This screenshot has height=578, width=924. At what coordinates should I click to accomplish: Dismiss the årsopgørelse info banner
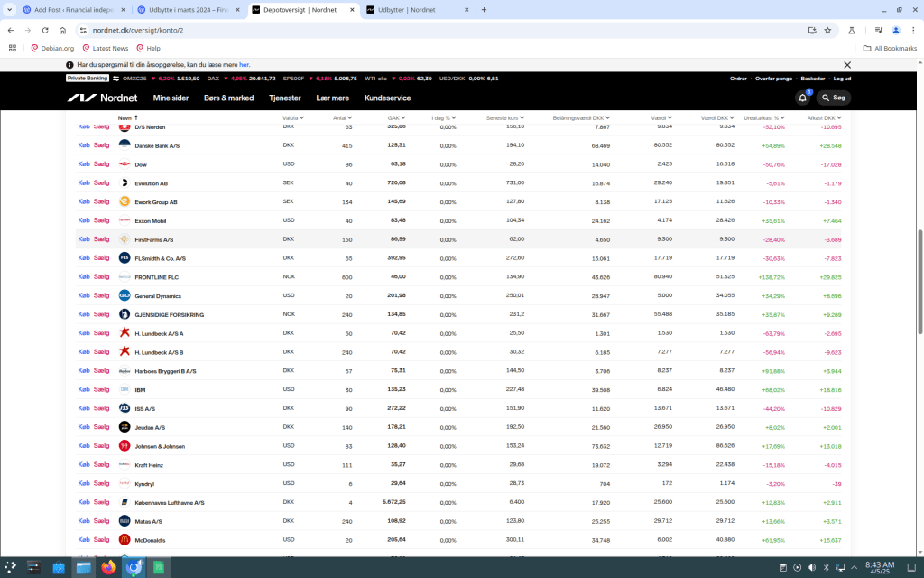[x=847, y=65]
